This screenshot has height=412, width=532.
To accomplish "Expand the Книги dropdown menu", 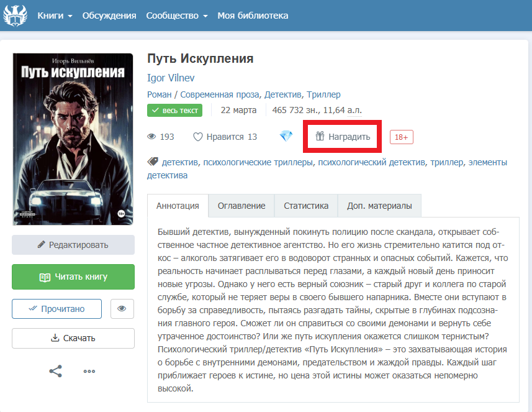I will (55, 16).
